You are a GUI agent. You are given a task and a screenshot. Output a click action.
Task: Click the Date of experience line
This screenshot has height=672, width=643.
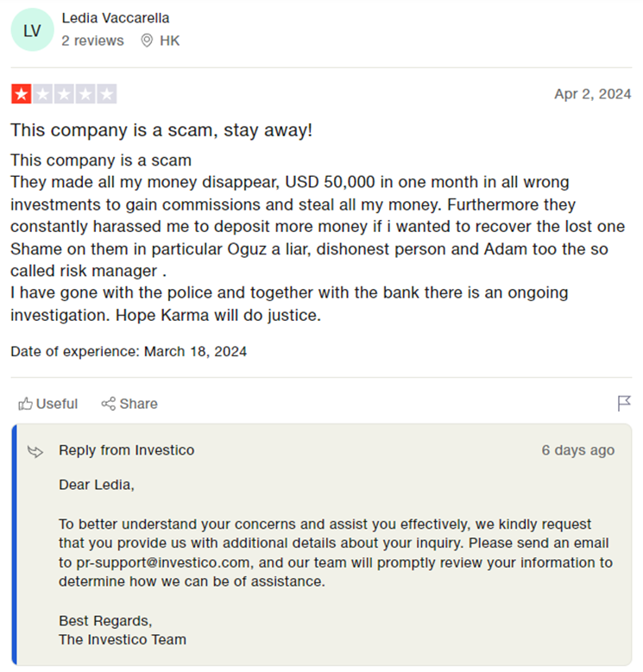coord(129,351)
